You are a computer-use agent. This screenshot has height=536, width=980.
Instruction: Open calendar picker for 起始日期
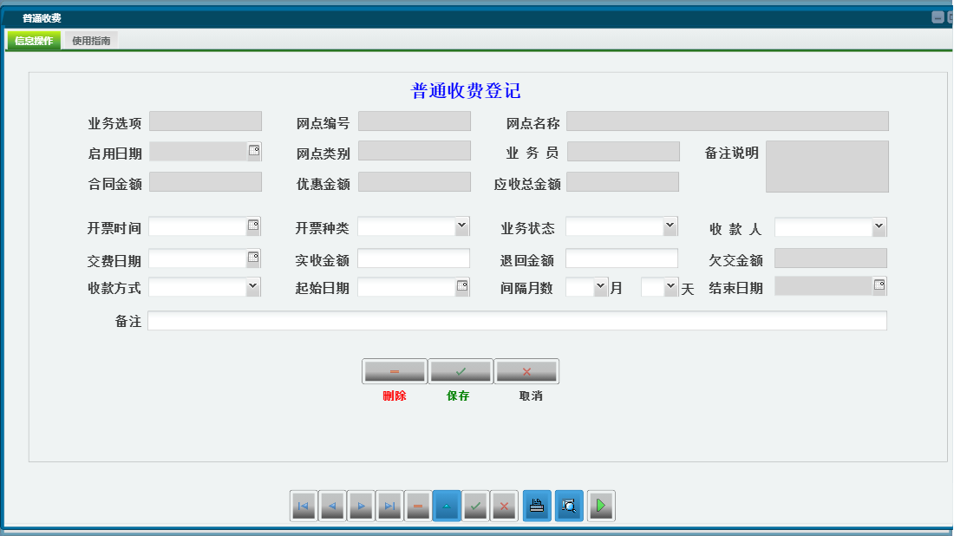[x=462, y=285]
